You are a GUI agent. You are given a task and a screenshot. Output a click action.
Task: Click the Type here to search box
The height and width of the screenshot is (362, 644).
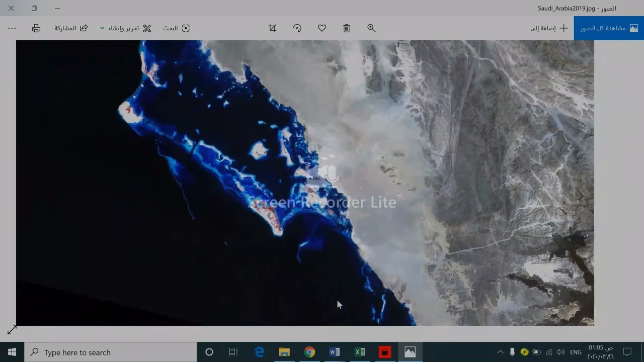tap(111, 352)
